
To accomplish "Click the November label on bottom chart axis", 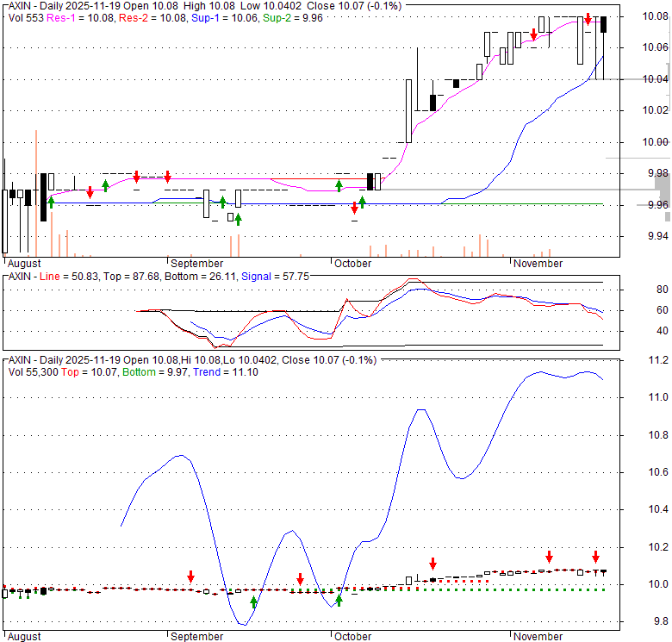I will coord(538,637).
